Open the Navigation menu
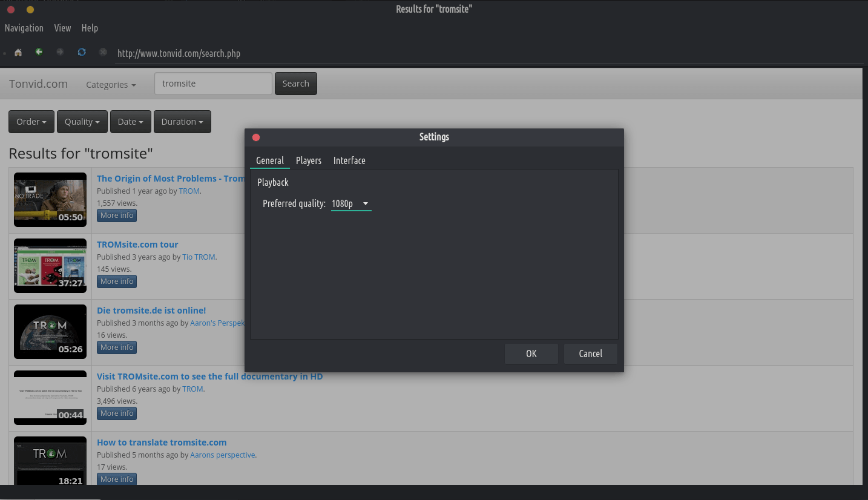Screen dimensions: 868x500 tap(24, 28)
